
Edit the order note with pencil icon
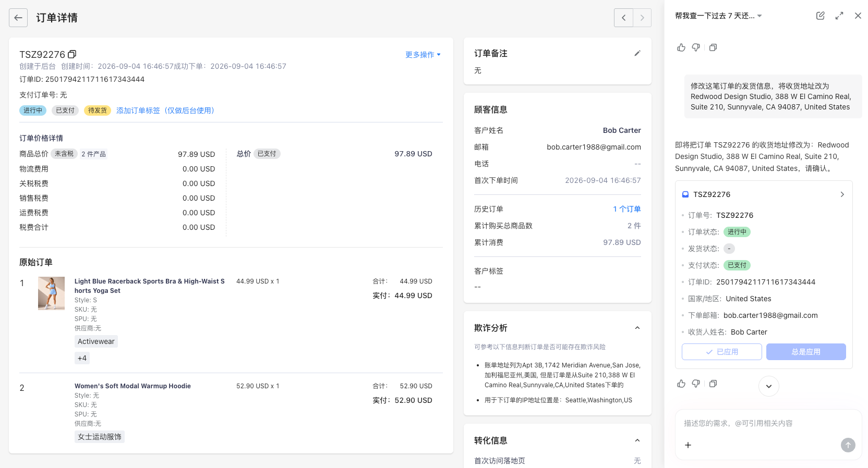click(x=637, y=53)
